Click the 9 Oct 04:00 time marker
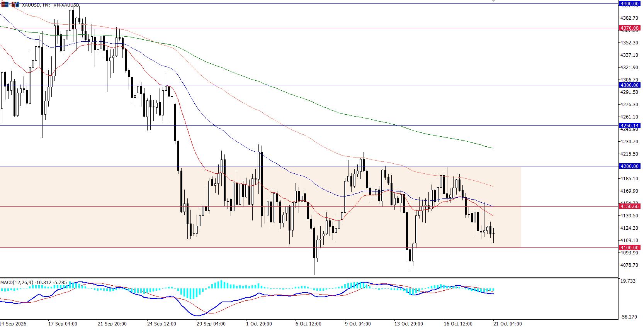Viewport: 644px width, 327px height. [x=358, y=324]
